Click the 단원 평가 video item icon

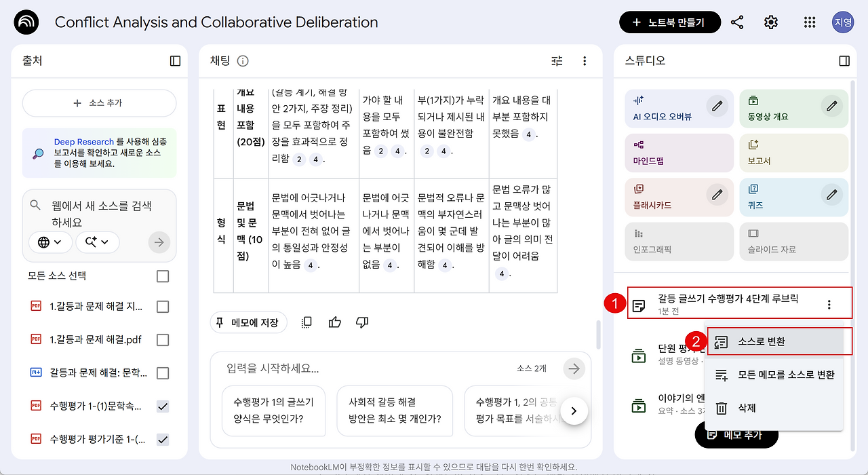pos(638,355)
